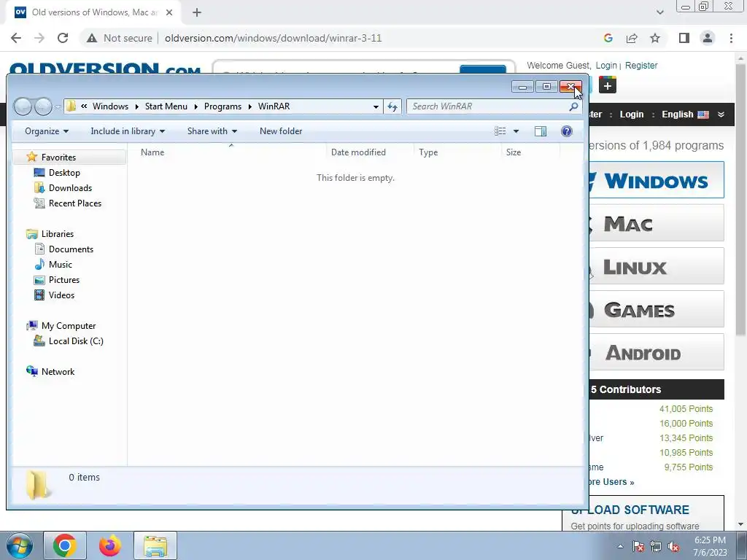747x560 pixels.
Task: Open Local Disk (C:)
Action: tap(76, 341)
